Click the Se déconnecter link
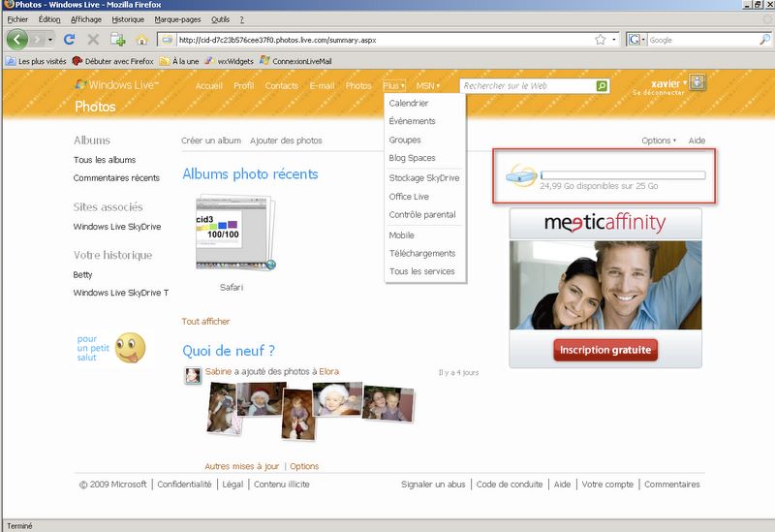This screenshot has height=532, width=775. 659,92
